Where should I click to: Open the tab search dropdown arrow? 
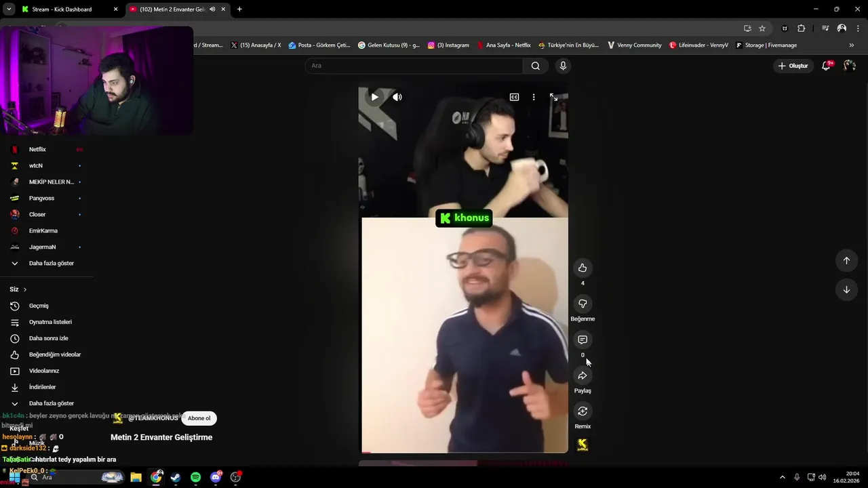(9, 9)
